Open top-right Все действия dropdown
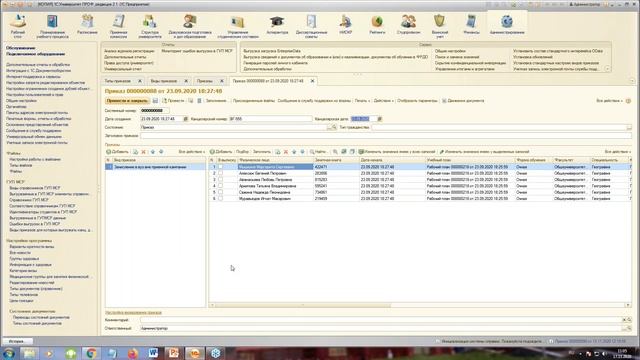 click(x=609, y=101)
